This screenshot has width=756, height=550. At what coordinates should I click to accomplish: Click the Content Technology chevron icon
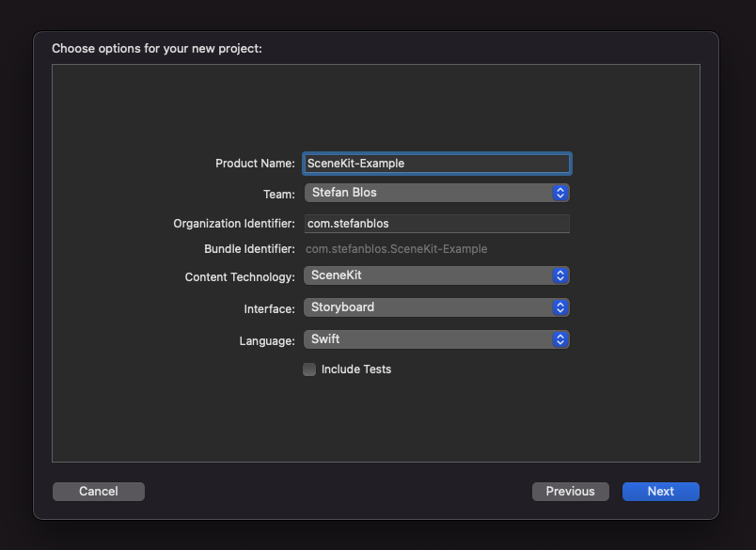[x=560, y=276]
